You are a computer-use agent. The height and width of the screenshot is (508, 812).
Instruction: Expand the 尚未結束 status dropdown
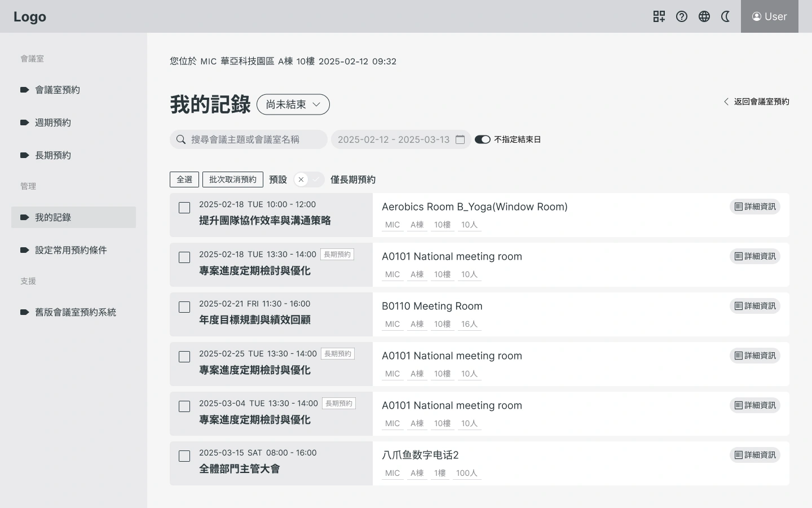(x=293, y=104)
